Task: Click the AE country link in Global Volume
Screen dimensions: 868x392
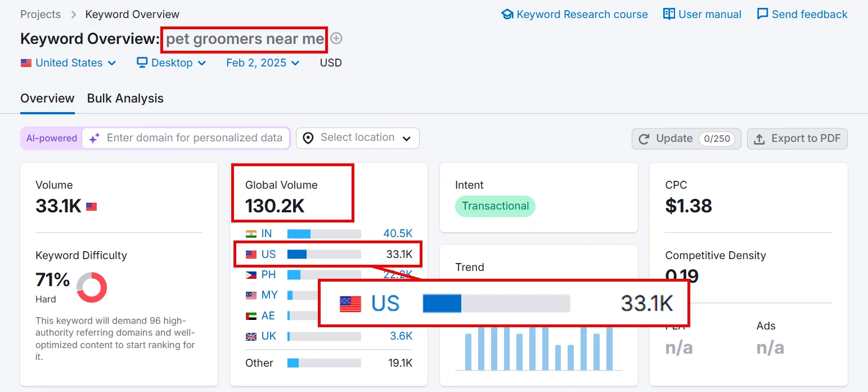Action: click(268, 316)
